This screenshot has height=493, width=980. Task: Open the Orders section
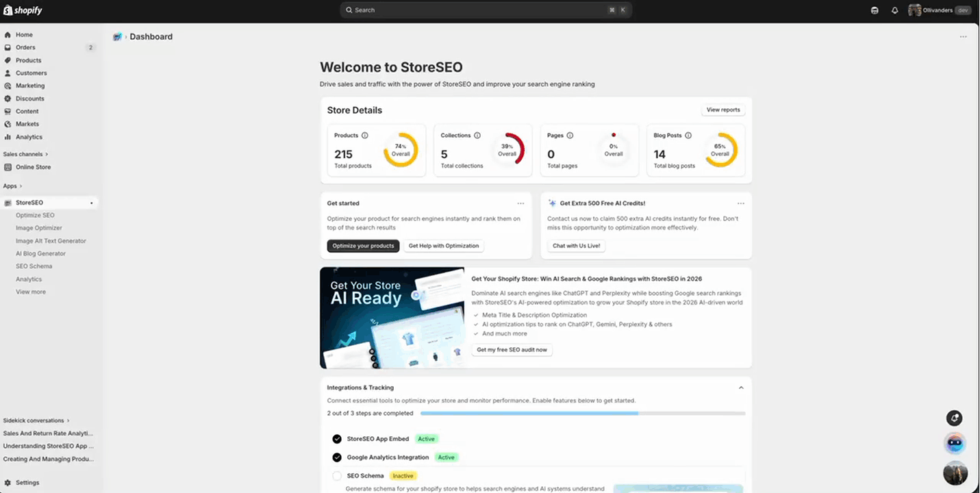tap(25, 47)
